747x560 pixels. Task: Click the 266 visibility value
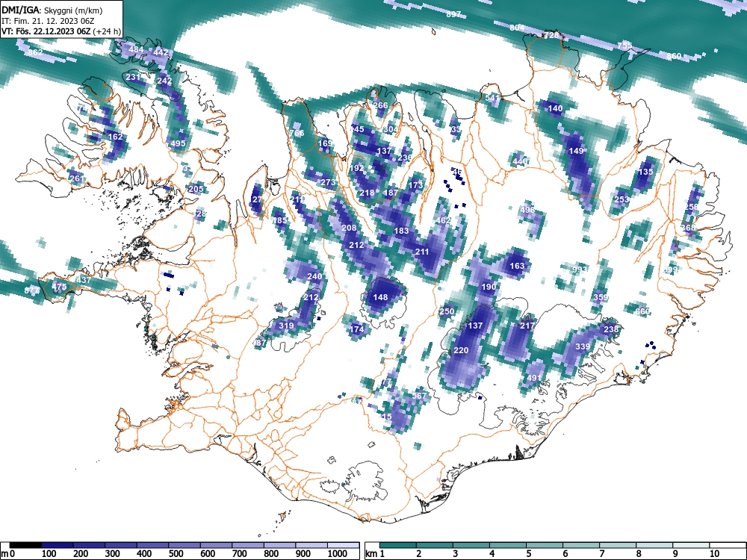coord(380,106)
